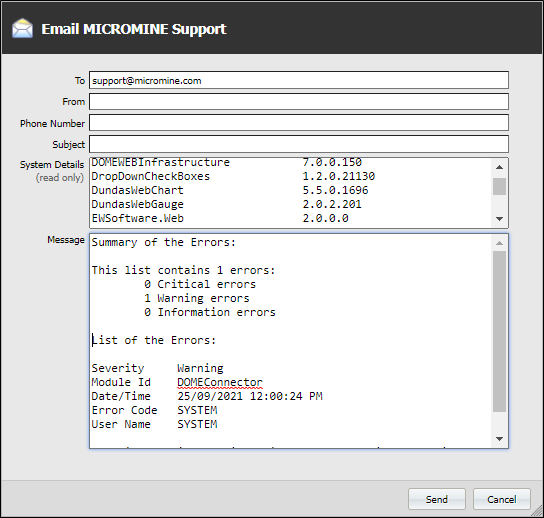The height and width of the screenshot is (518, 544).
Task: Click System Details scroll down arrow
Action: [499, 219]
